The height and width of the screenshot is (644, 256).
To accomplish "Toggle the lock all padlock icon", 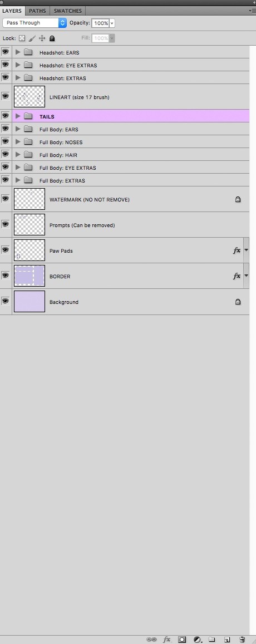I will [52, 38].
